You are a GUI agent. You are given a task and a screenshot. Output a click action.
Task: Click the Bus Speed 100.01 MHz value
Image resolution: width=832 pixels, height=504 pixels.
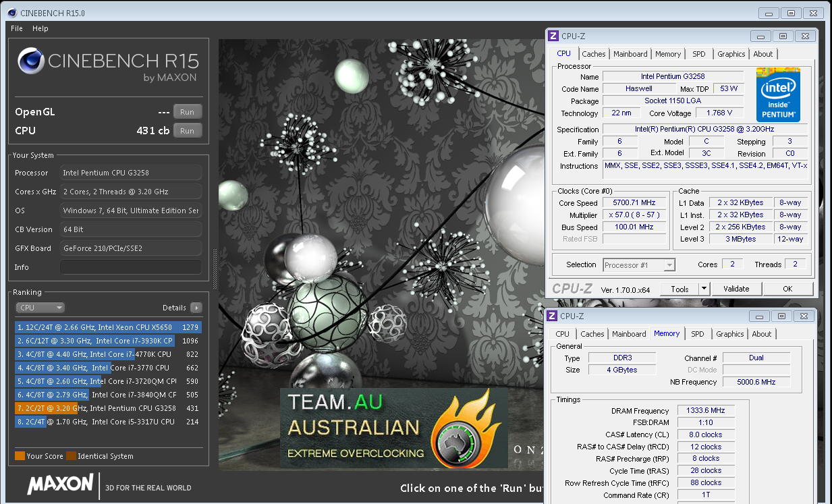coord(634,227)
